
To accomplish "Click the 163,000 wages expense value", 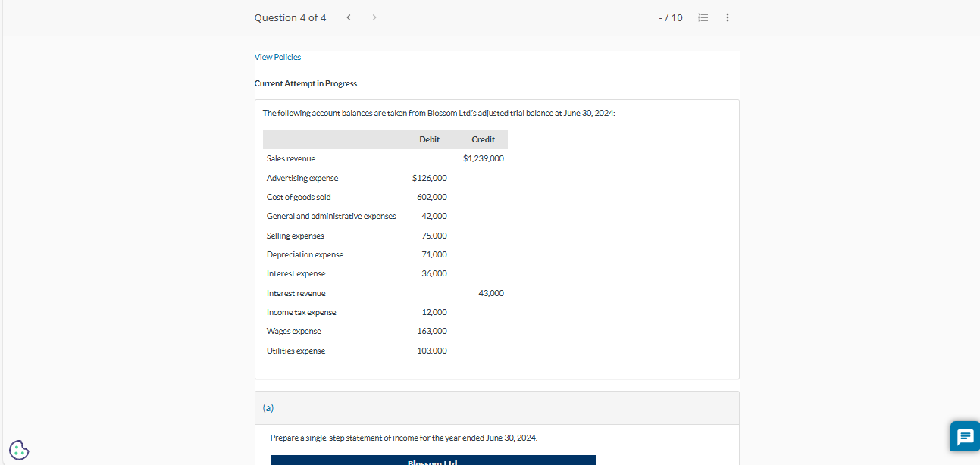I will tap(432, 331).
